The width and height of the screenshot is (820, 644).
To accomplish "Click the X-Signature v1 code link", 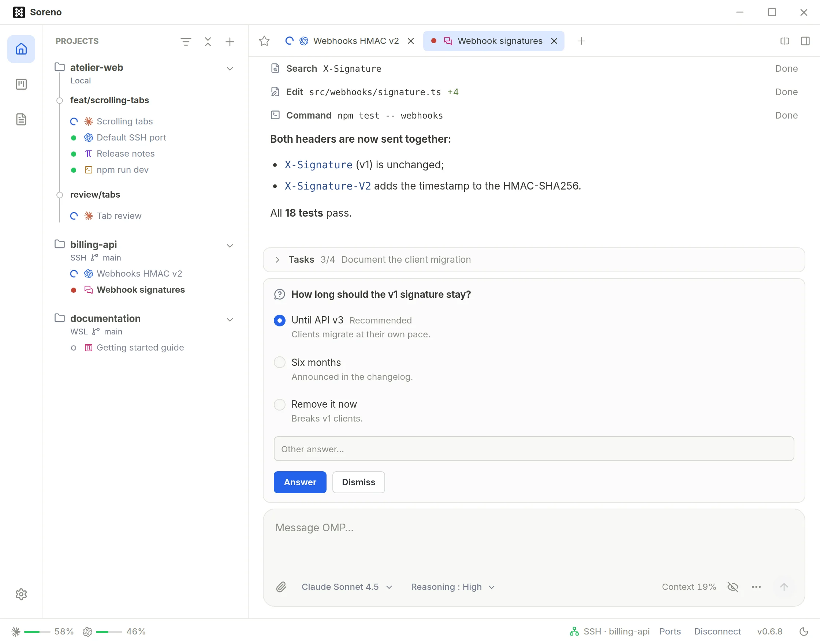I will click(x=318, y=165).
